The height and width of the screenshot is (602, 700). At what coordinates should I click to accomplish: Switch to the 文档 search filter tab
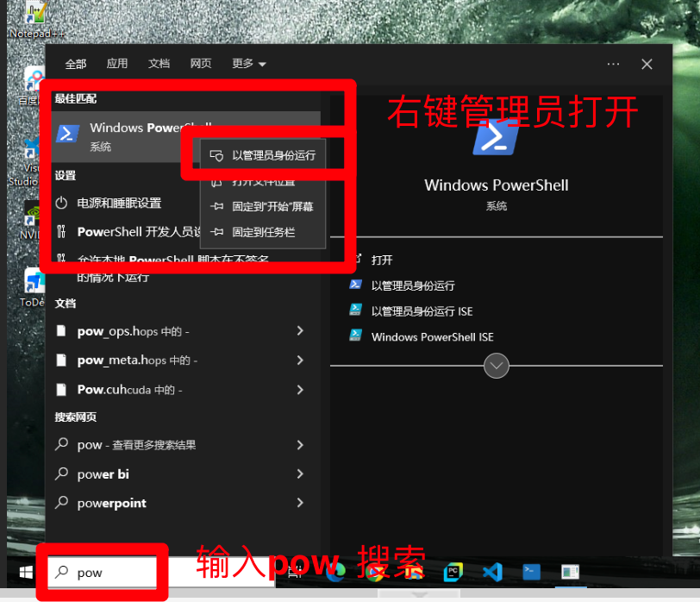tap(158, 63)
